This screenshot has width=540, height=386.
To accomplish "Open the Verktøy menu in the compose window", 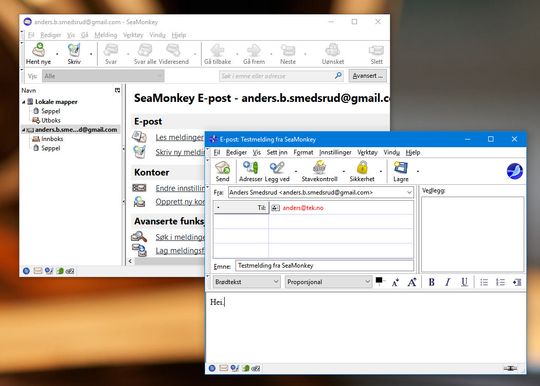I will [x=367, y=152].
